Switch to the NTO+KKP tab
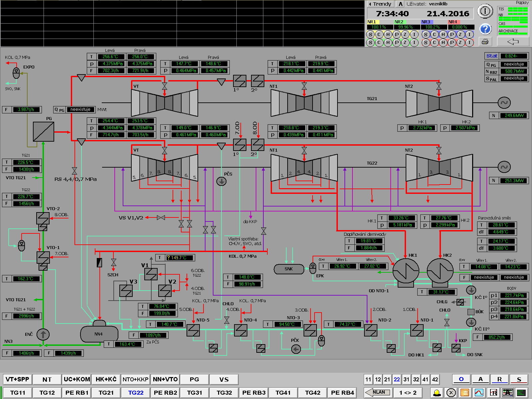This screenshot has height=399, width=532. [136, 379]
